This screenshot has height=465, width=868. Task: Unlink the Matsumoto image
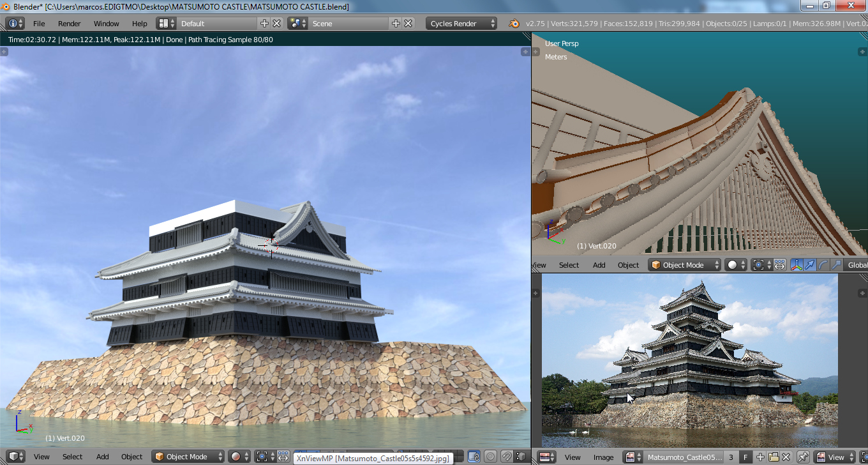coord(786,457)
